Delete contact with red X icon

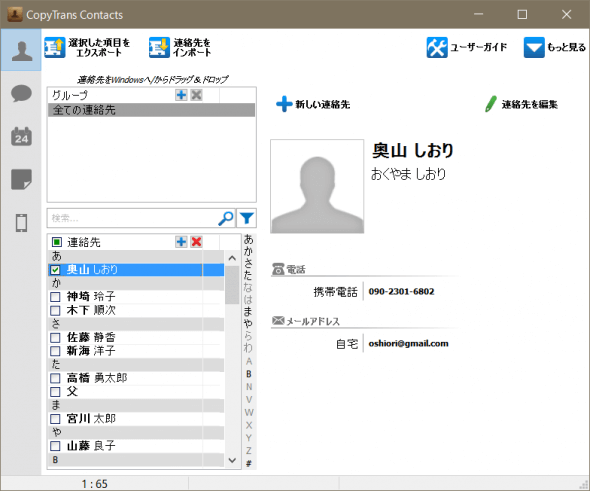tap(196, 242)
